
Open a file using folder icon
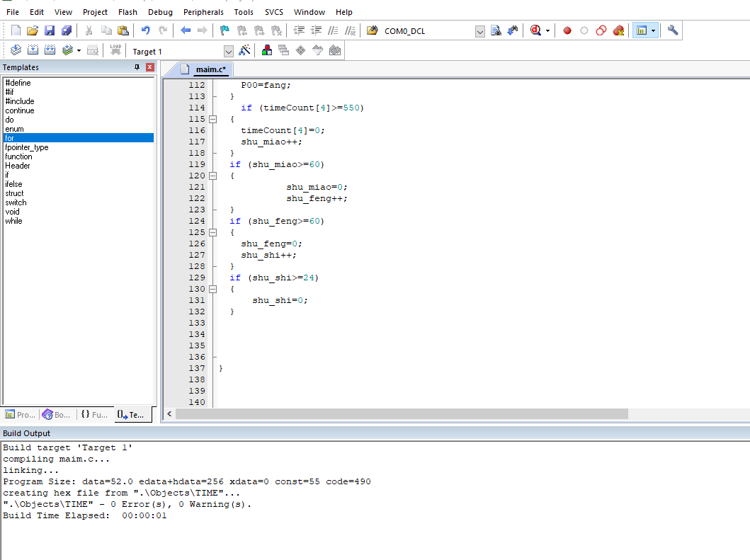click(x=33, y=30)
